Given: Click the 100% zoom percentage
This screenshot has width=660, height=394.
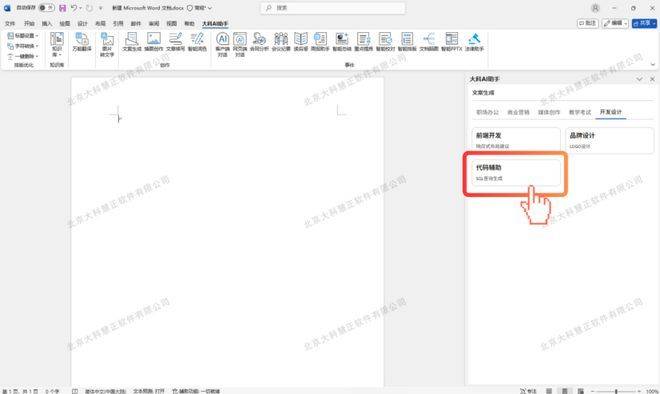Looking at the screenshot, I should [x=651, y=391].
